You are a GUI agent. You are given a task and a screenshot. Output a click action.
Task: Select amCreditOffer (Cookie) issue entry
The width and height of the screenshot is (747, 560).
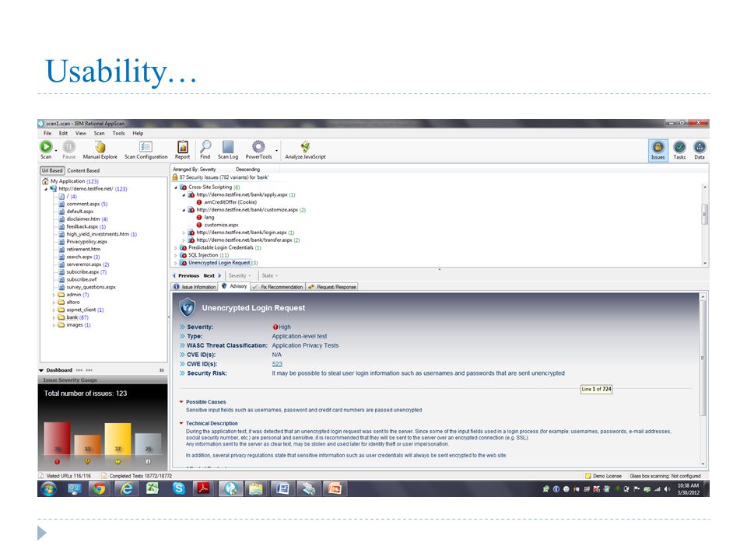(x=230, y=202)
